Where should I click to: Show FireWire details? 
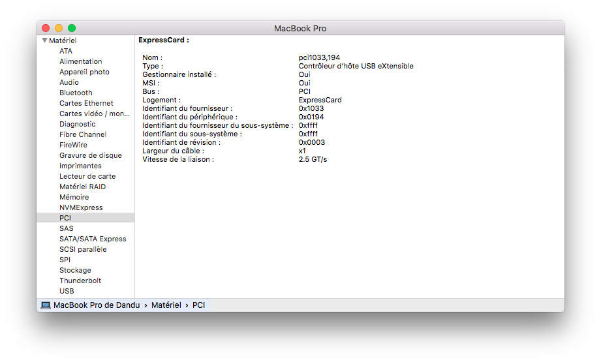[73, 145]
